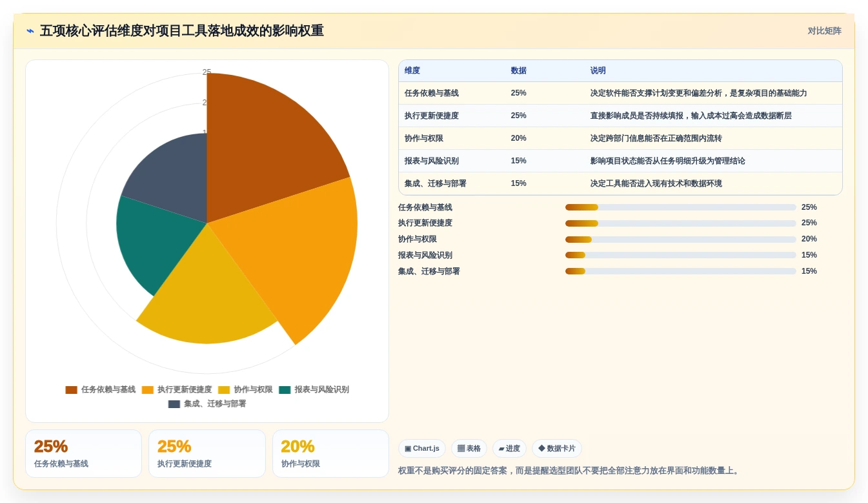
Task: Click description 决定工具能否进入现有技术和数据环境
Action: tap(656, 183)
